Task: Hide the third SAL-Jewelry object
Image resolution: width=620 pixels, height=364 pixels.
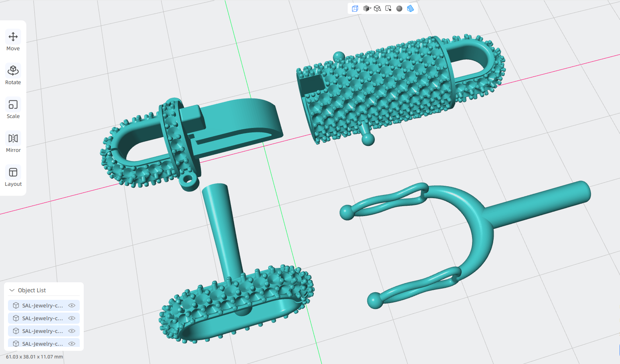Action: coord(72,331)
